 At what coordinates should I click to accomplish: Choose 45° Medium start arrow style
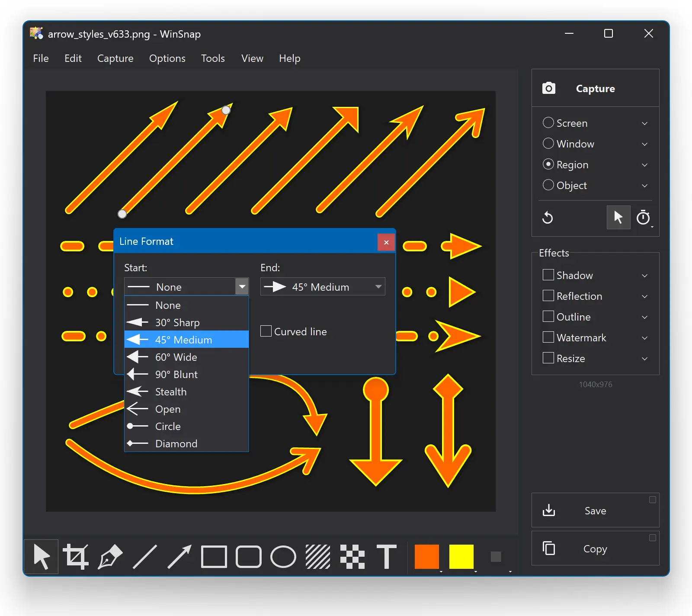(186, 340)
